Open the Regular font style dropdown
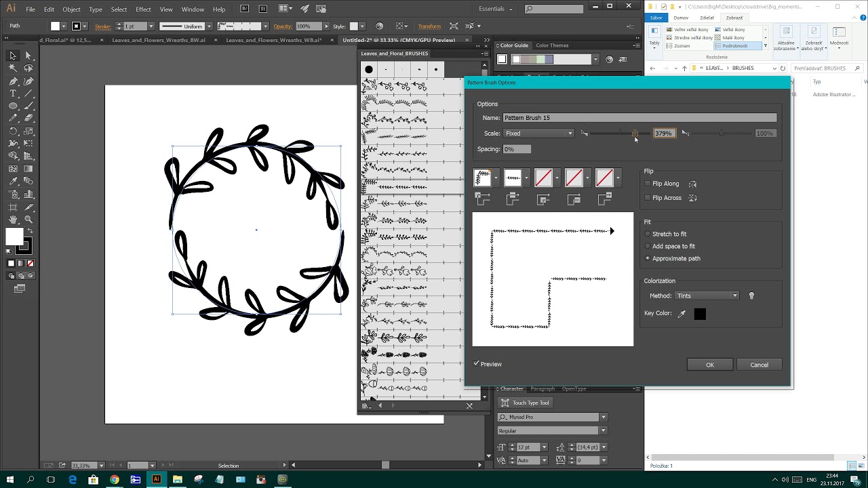This screenshot has width=868, height=488. (x=603, y=431)
